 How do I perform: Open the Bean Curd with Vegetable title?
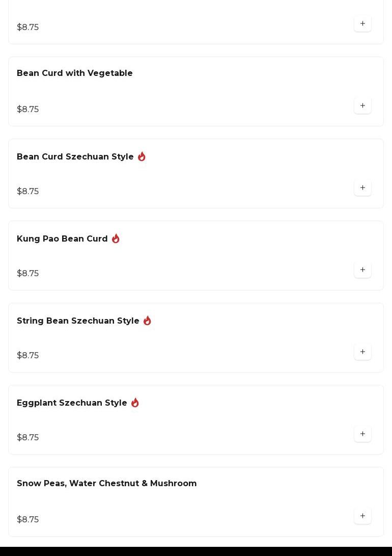coord(75,73)
